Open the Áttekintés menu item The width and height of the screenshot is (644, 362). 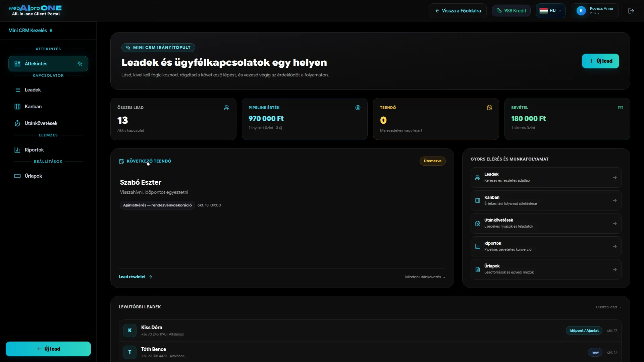48,64
